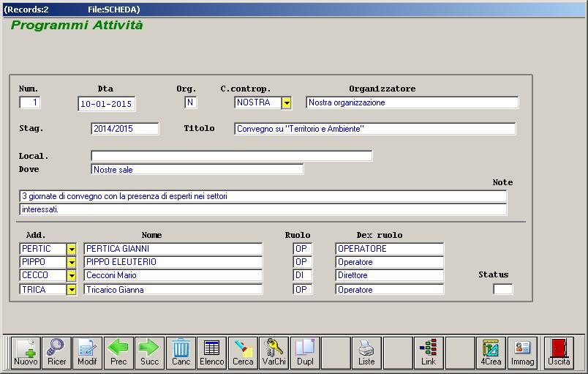Expand the CECCO Add. dropdown arrow
Image resolution: width=588 pixels, height=374 pixels.
coord(71,275)
